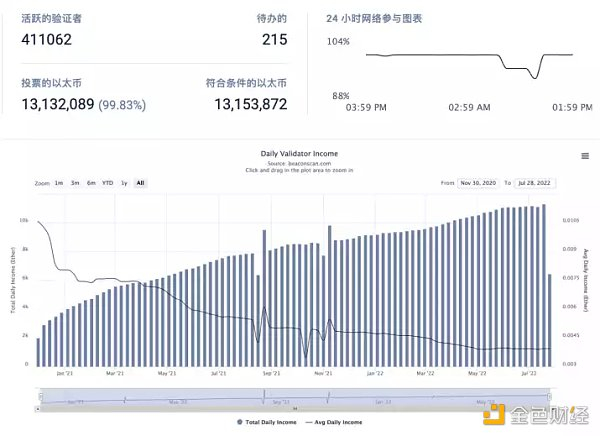
Task: Click the 24-hour participation line dip
Action: coord(535,78)
